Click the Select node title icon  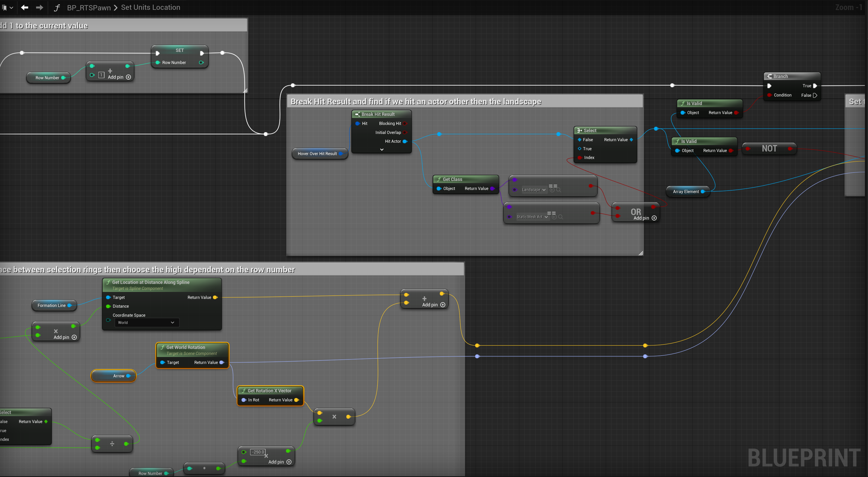579,130
